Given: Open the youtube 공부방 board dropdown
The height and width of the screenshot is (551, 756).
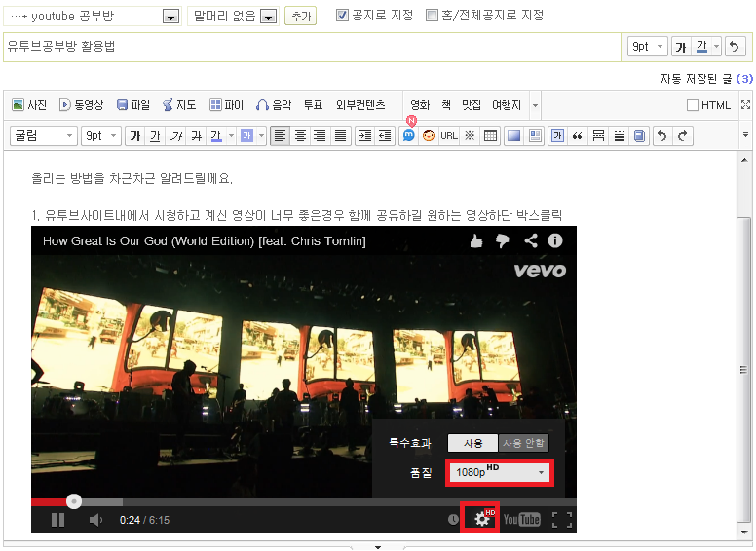Looking at the screenshot, I should [170, 17].
